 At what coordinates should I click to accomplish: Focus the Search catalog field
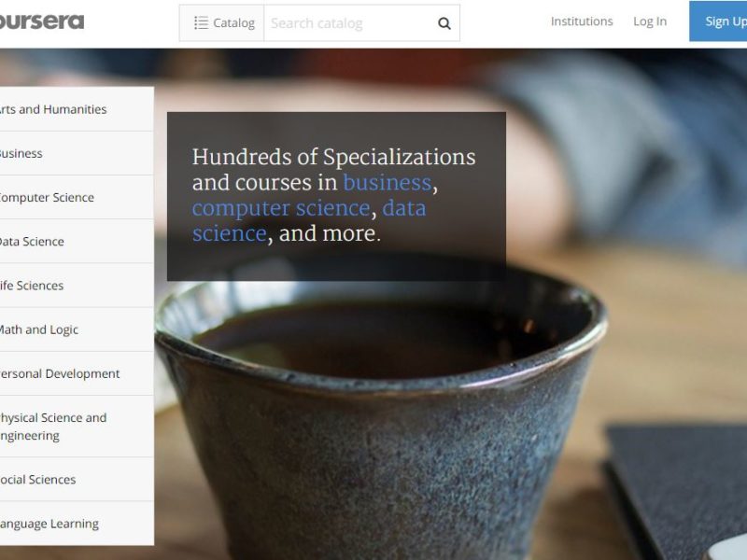tap(350, 22)
